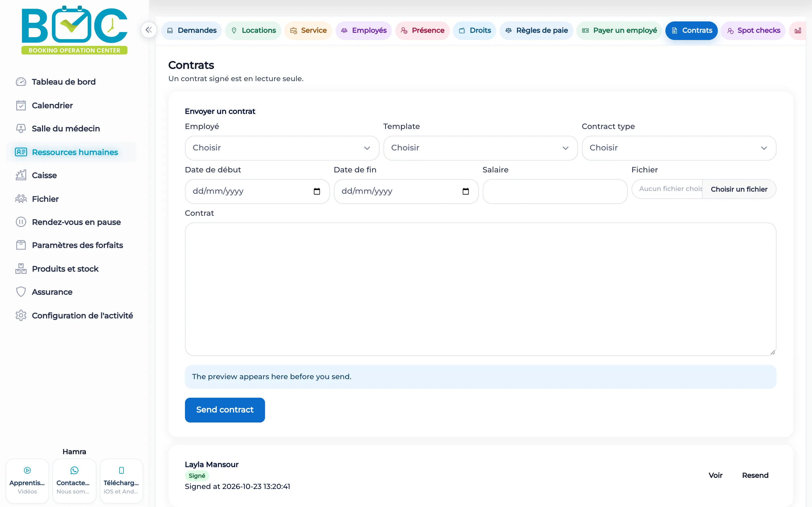Viewport: 812px width, 507px height.
Task: Click the Configuration de l'activité gear icon
Action: click(21, 315)
